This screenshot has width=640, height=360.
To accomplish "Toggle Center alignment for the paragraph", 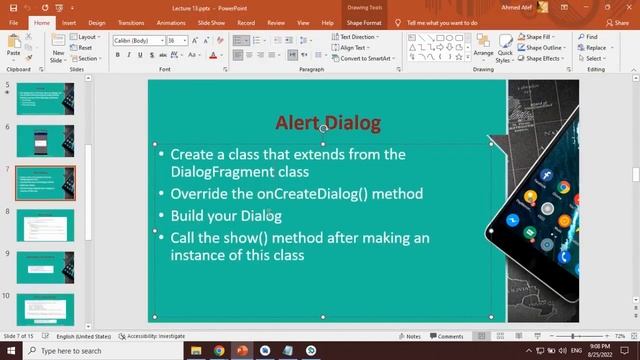I will (249, 55).
